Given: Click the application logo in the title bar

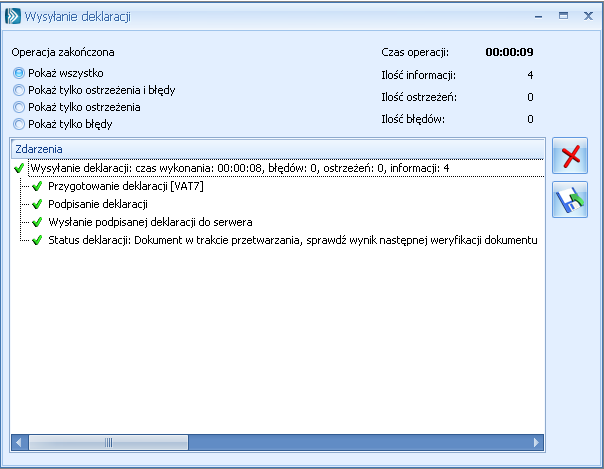Looking at the screenshot, I should tap(13, 16).
